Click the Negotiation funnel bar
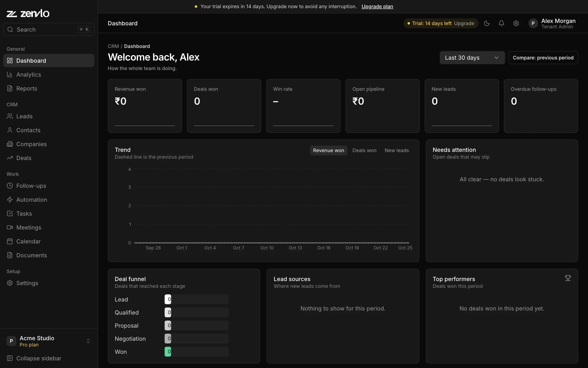 coord(196,339)
